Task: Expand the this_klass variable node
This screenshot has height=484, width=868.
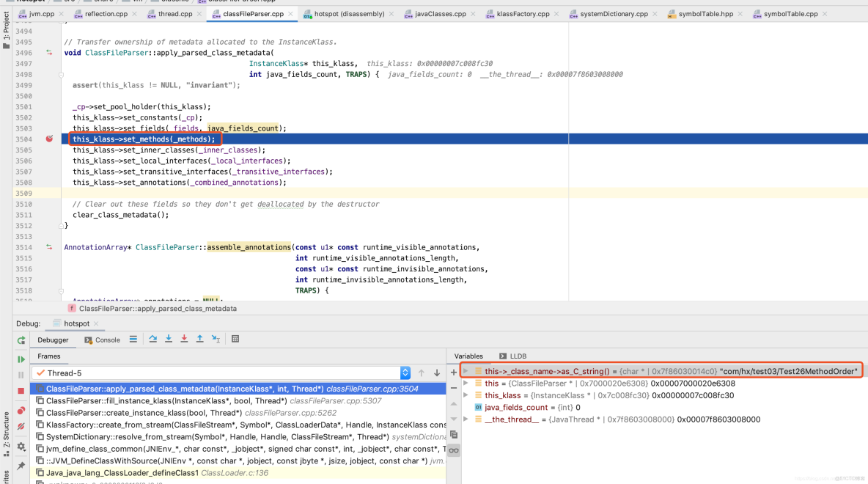Action: pos(466,395)
